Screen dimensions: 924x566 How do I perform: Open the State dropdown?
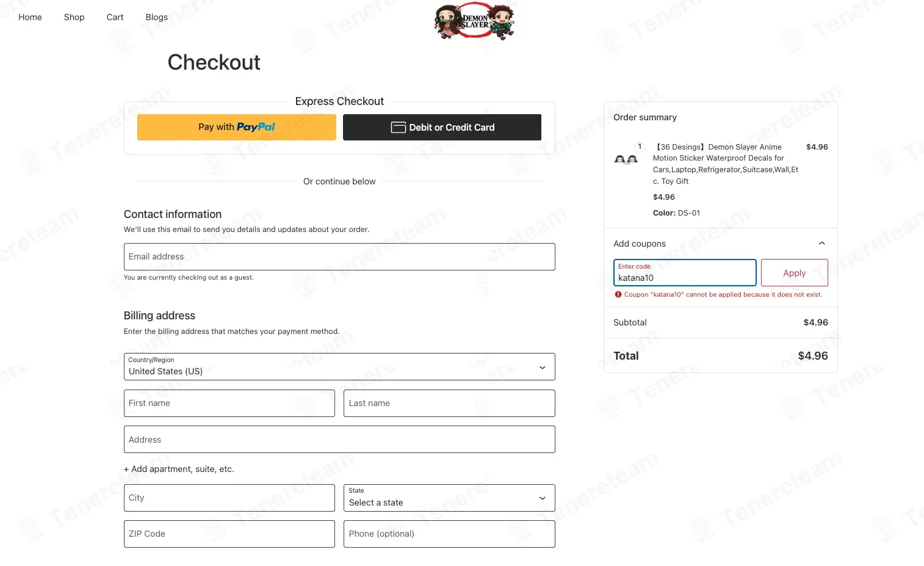click(449, 498)
